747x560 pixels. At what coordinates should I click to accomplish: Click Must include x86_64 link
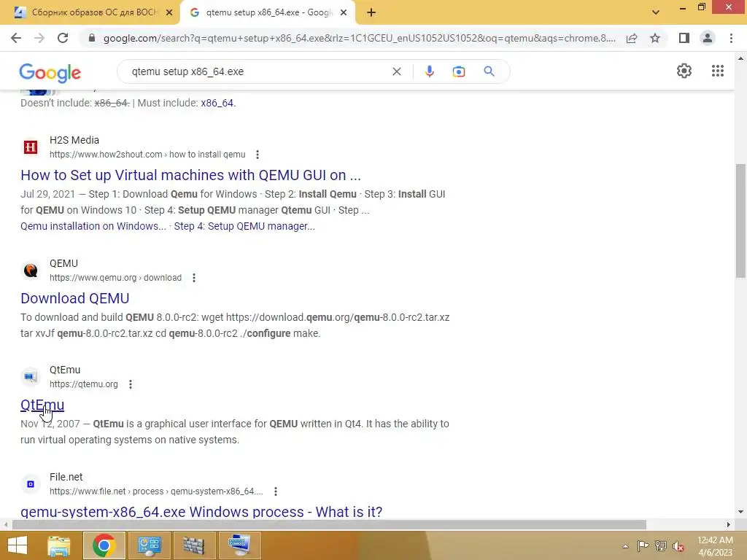point(217,103)
